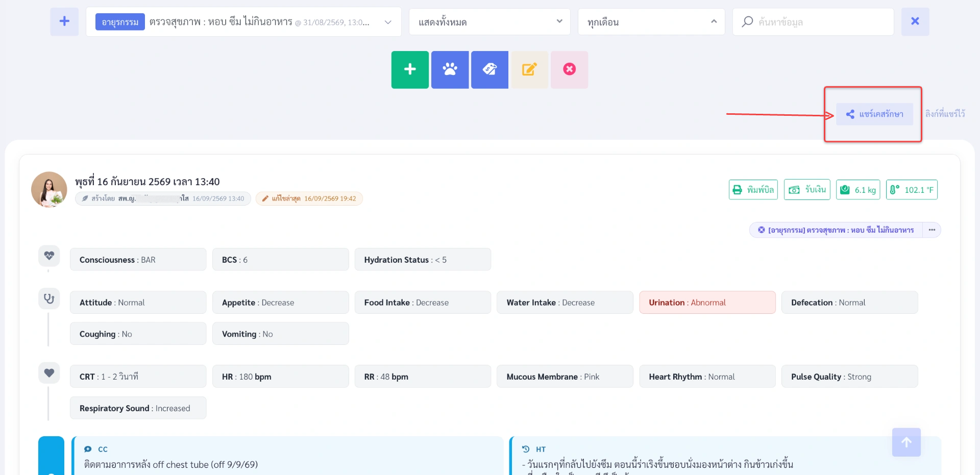980x475 pixels.
Task: Click the Consciousness : BAR field
Action: (x=138, y=260)
